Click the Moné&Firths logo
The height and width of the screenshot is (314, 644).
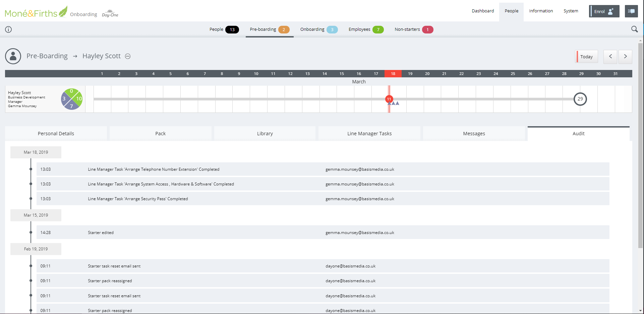pos(36,12)
